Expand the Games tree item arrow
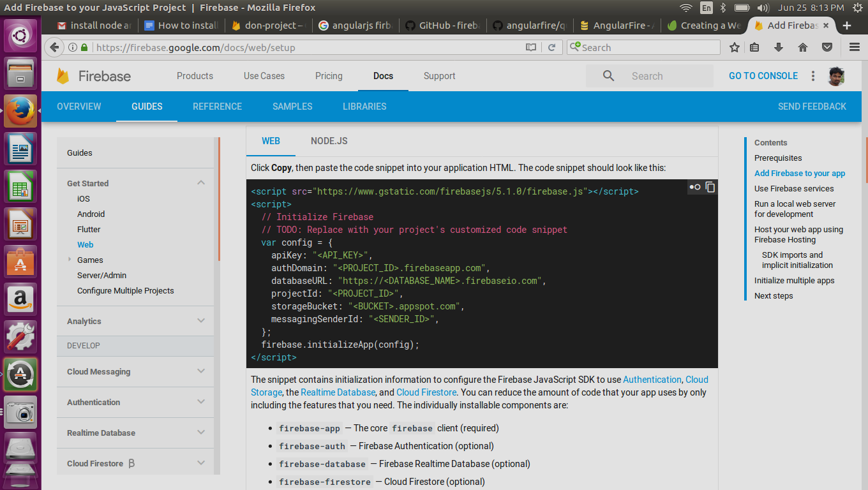Image resolution: width=868 pixels, height=490 pixels. (70, 260)
